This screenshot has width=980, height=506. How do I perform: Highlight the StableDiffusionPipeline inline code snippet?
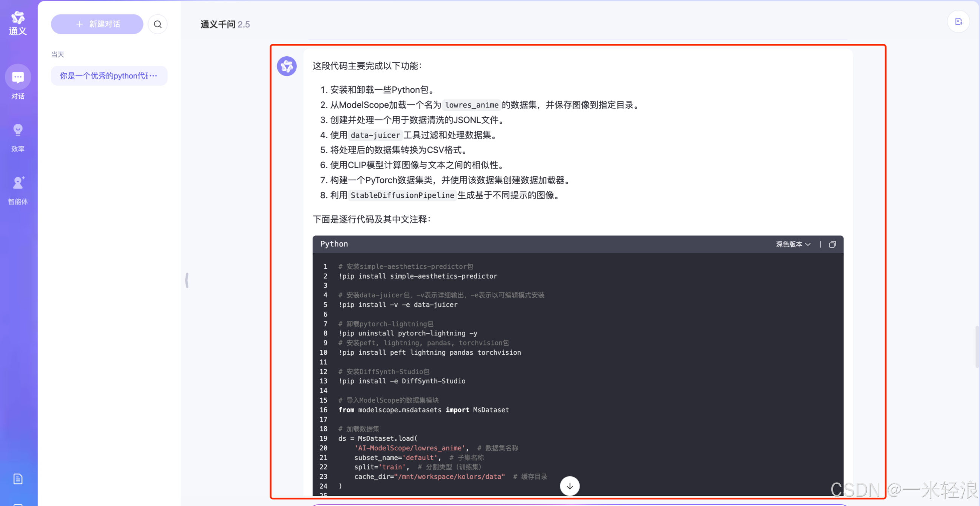click(x=402, y=195)
